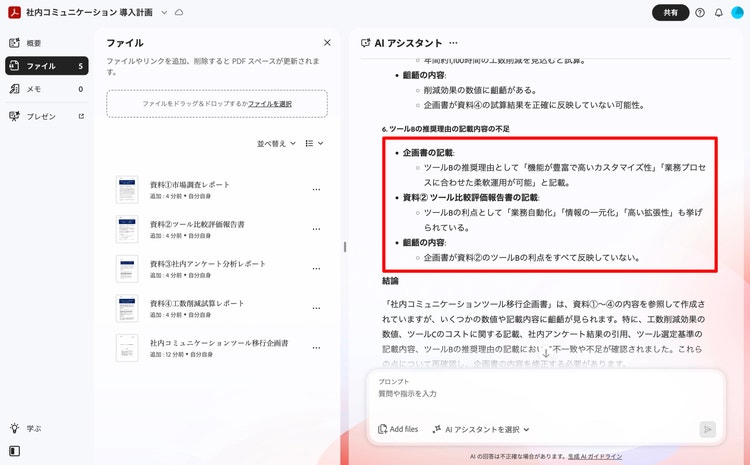
Task: Click the ファイルを選択 link
Action: pos(270,104)
